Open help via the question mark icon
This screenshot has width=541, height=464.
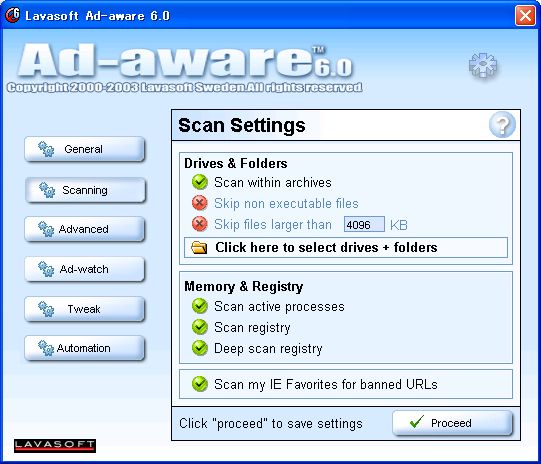(x=502, y=125)
